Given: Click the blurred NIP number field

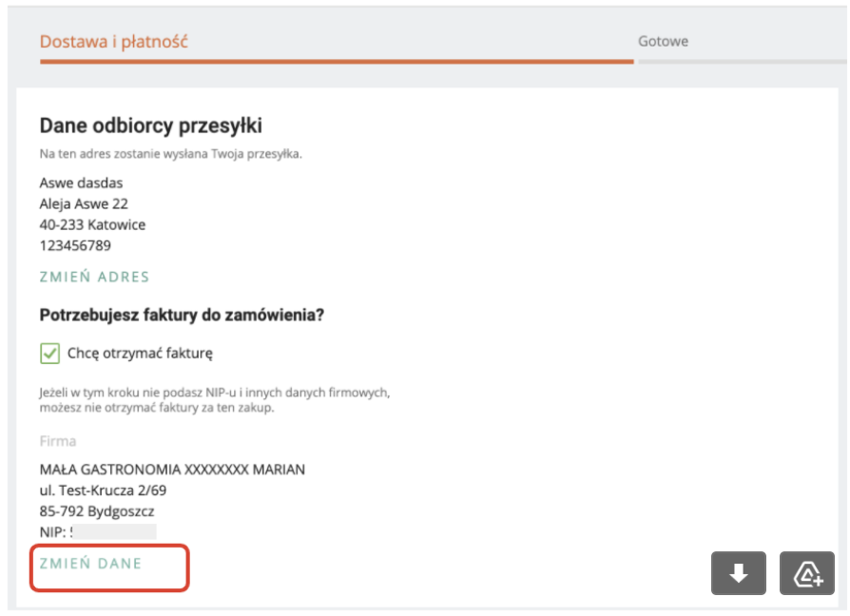Looking at the screenshot, I should pos(114,531).
